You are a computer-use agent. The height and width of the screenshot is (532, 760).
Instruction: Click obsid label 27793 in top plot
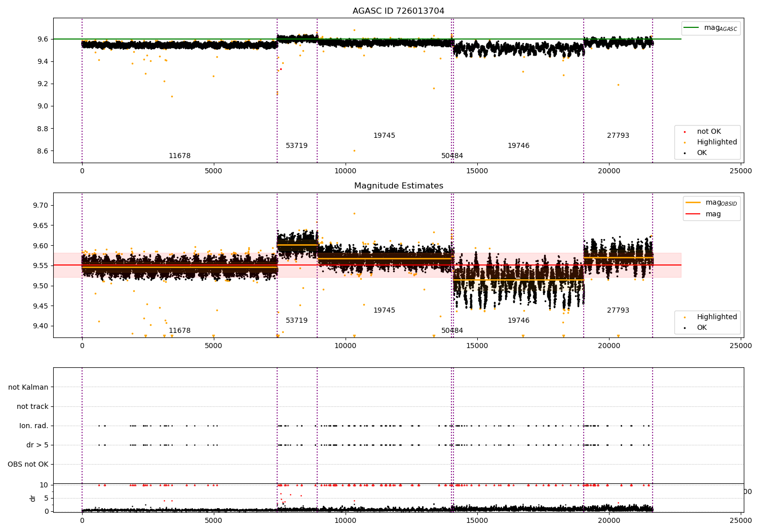pos(618,135)
